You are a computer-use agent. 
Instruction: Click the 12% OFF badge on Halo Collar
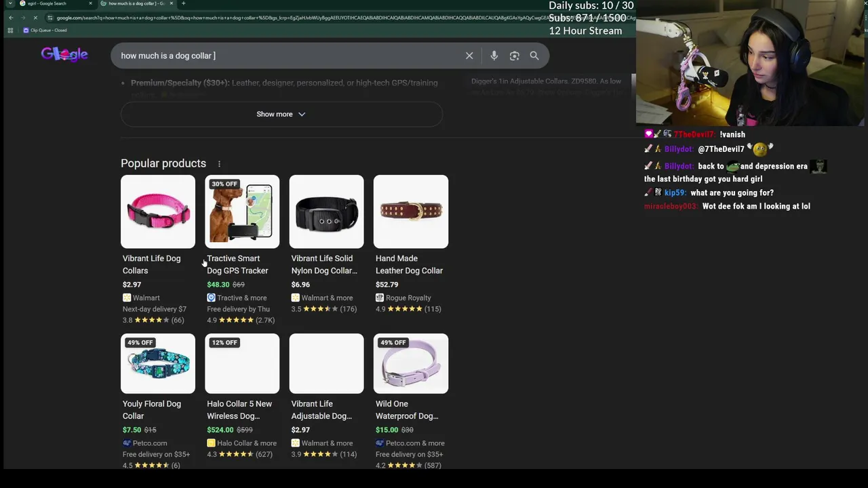coord(224,342)
